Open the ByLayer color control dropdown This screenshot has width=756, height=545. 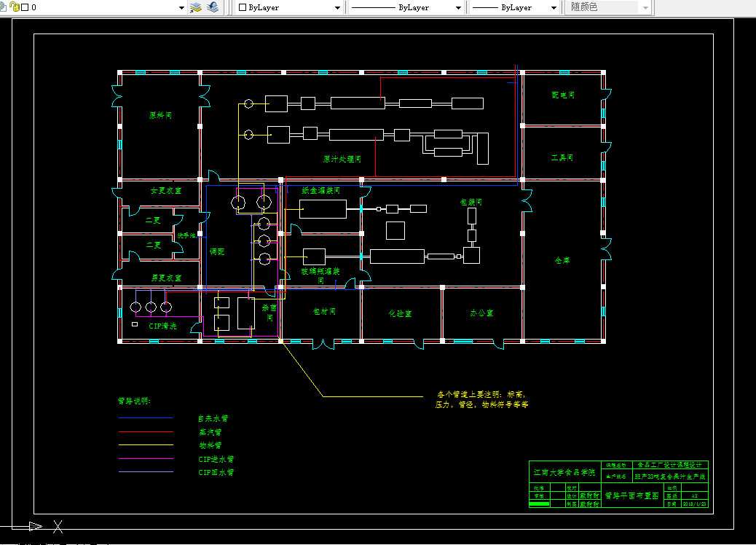337,8
